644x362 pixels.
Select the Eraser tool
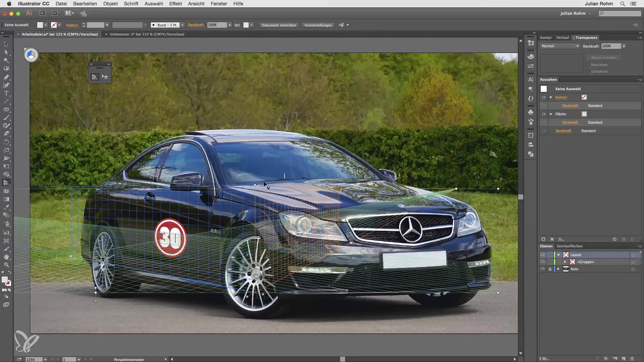point(6,134)
